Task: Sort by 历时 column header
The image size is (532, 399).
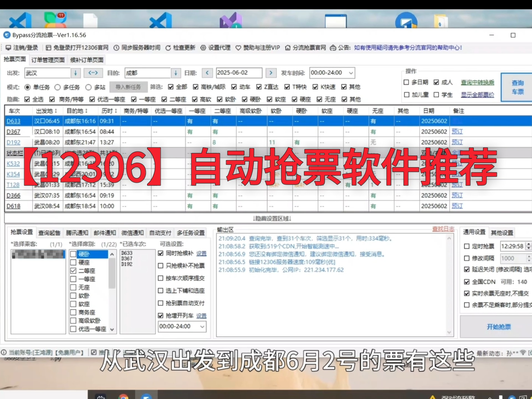Action: (109, 111)
